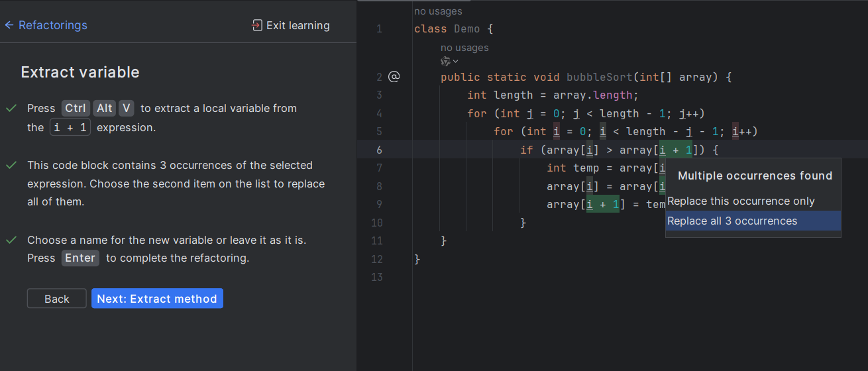Screen dimensions: 868x371
Task: Click the Enter key badge
Action: (x=80, y=258)
